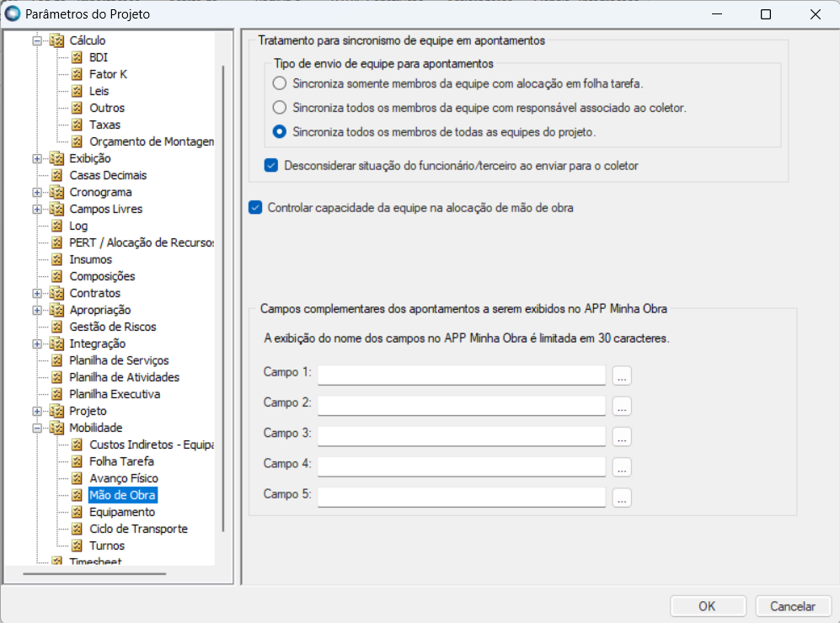This screenshot has height=623, width=840.
Task: Click the Gestão de Riscos icon
Action: tap(56, 327)
